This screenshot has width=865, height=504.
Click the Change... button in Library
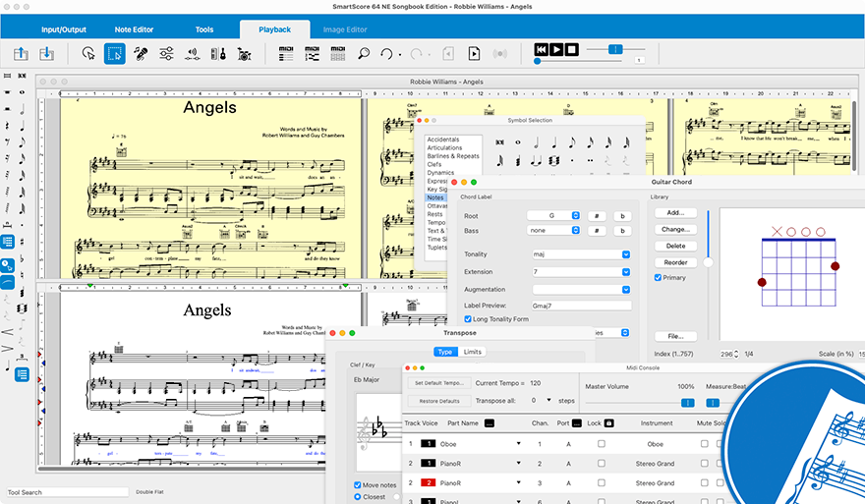coord(675,229)
